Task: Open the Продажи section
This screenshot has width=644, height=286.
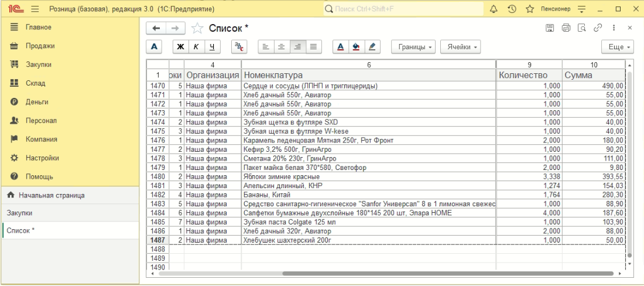Action: (x=70, y=46)
